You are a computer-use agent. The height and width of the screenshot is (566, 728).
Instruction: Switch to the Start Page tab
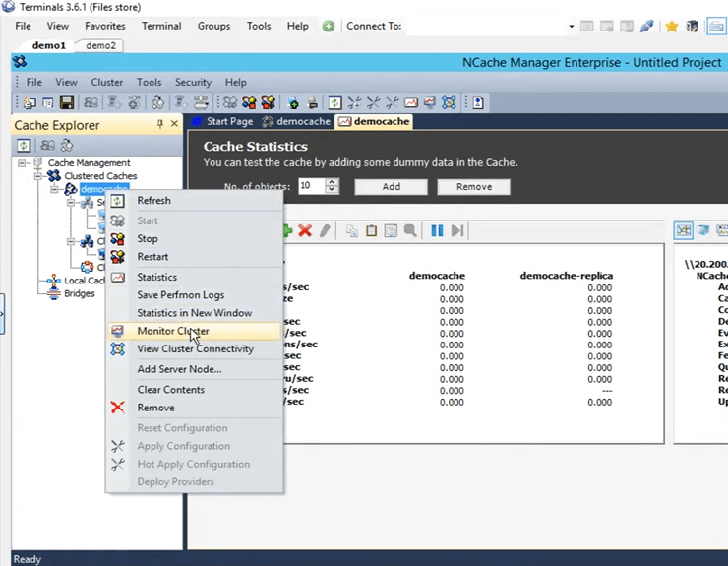coord(223,122)
